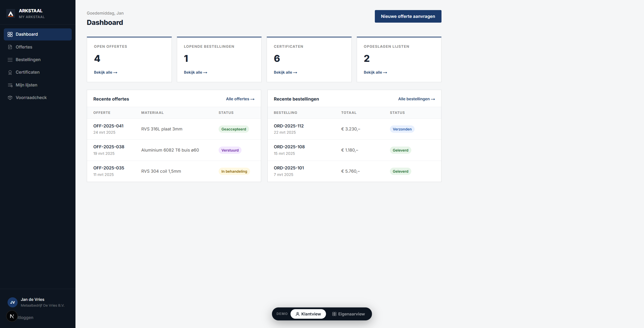Click the Bestellingen list icon

[10, 60]
